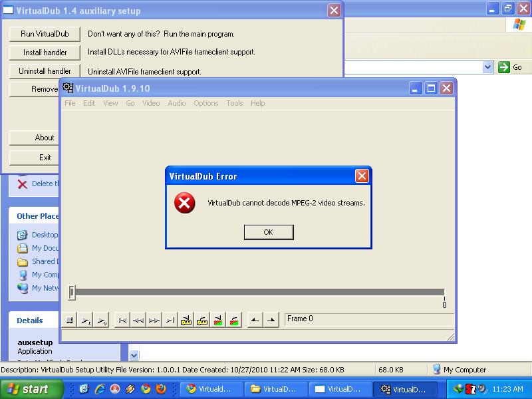
Task: Click the output playback button
Action: (102, 320)
